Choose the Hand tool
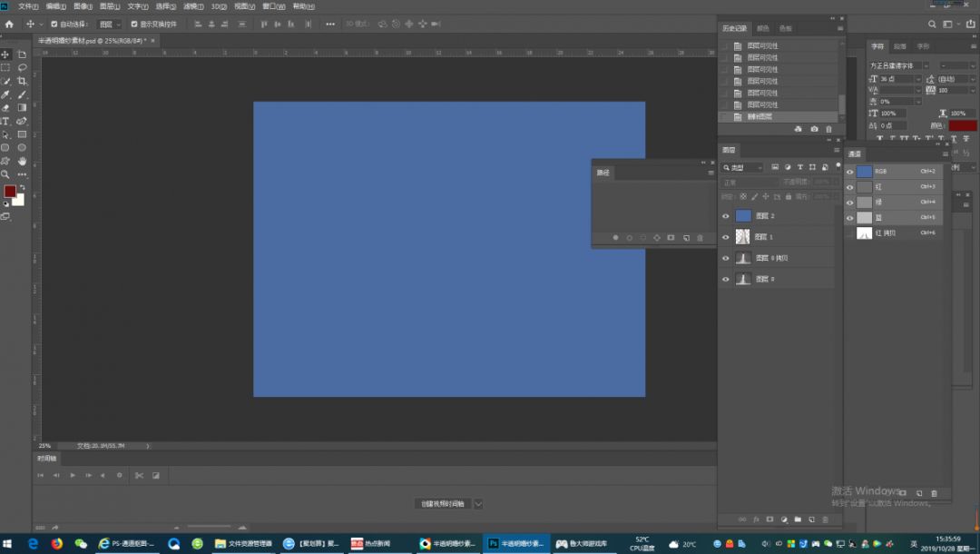 click(22, 161)
